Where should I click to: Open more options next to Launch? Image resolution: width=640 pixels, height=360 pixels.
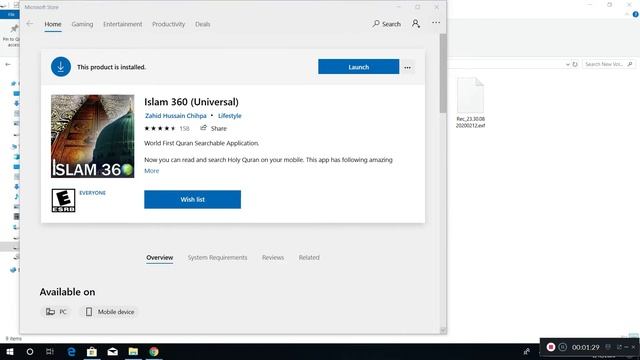[407, 67]
